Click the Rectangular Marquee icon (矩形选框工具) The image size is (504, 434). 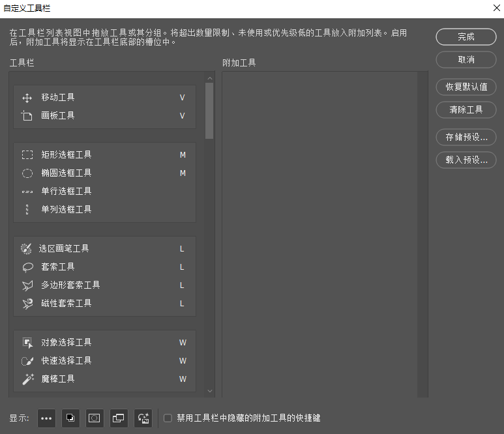pos(27,155)
